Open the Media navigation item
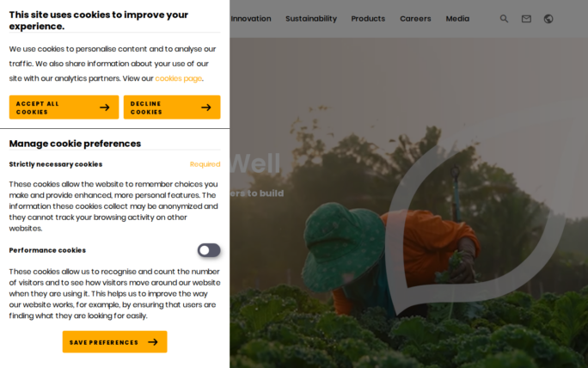This screenshot has height=368, width=588. (457, 19)
